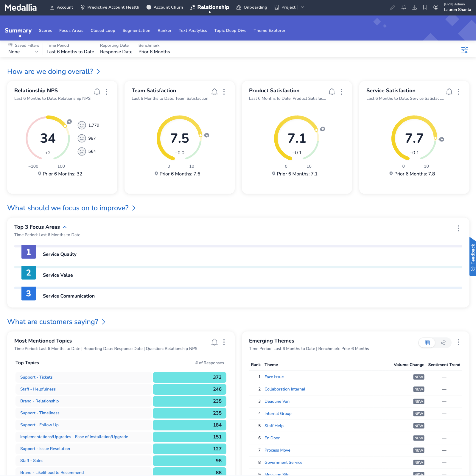This screenshot has height=476, width=476.
Task: Open the Saved Filters dropdown
Action: [23, 52]
